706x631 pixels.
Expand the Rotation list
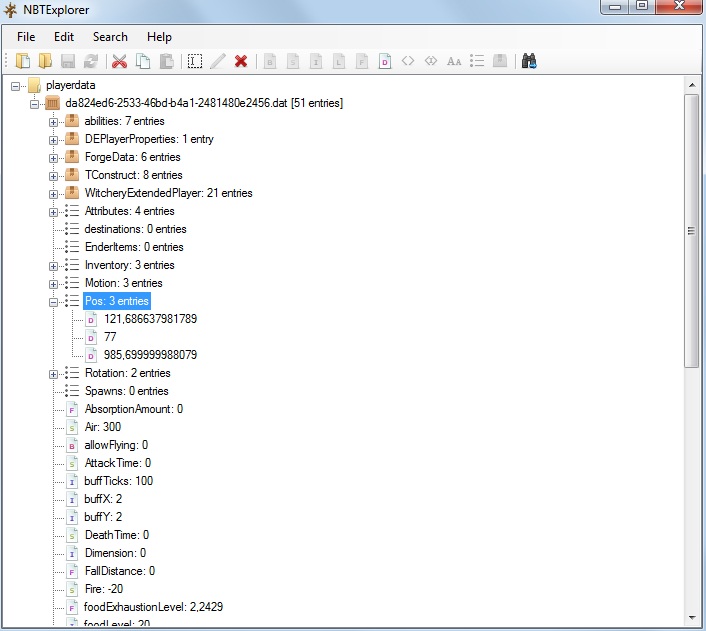pyautogui.click(x=53, y=374)
